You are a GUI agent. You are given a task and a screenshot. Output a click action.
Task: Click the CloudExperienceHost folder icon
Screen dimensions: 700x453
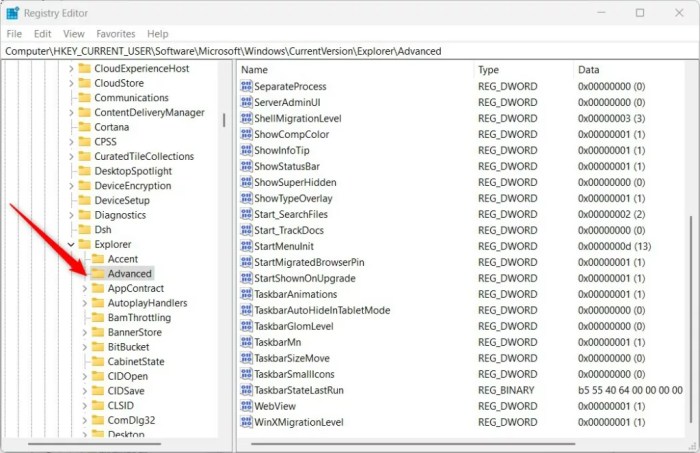[x=84, y=68]
